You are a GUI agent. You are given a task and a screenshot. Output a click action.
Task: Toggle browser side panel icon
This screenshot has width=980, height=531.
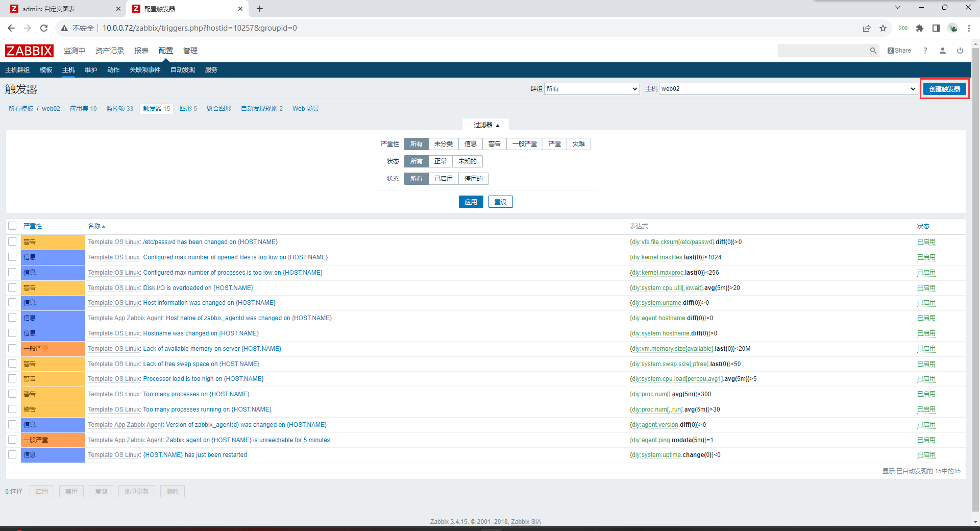[x=936, y=28]
